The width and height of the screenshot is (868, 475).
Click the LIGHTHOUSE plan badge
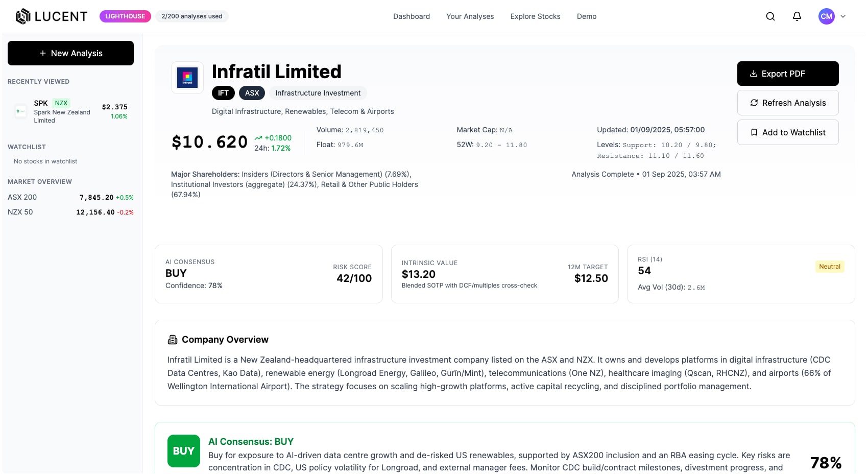(x=125, y=16)
